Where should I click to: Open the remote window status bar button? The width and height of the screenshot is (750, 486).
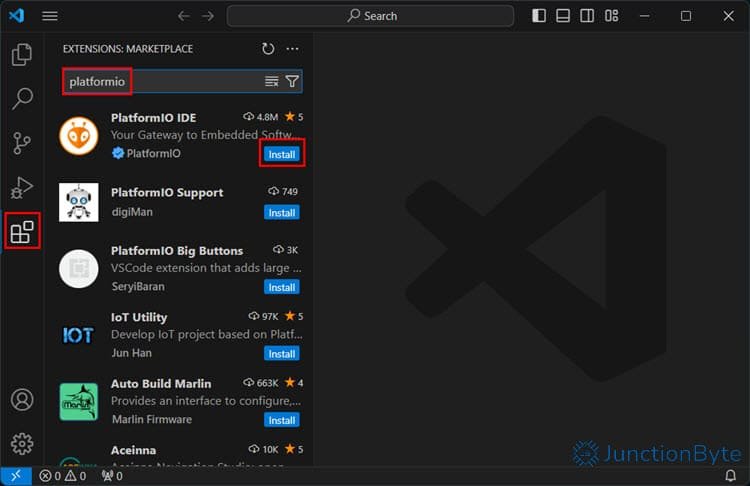coord(16,476)
